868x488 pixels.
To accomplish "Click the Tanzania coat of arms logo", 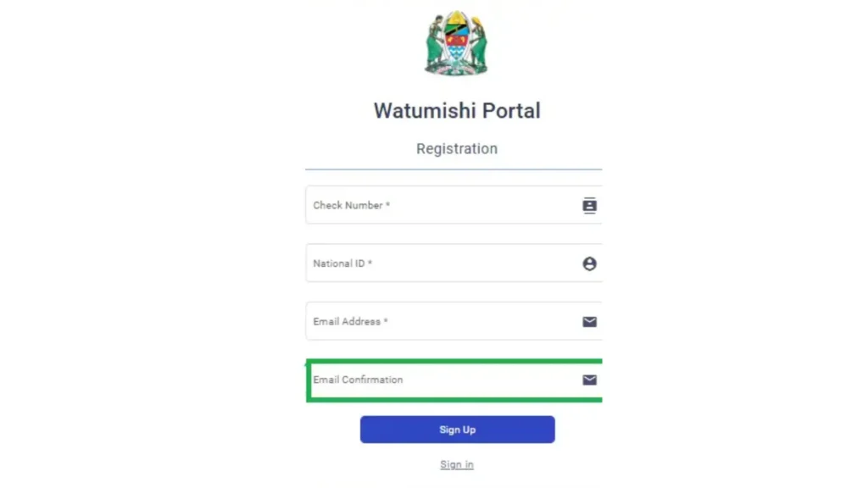I will (456, 42).
